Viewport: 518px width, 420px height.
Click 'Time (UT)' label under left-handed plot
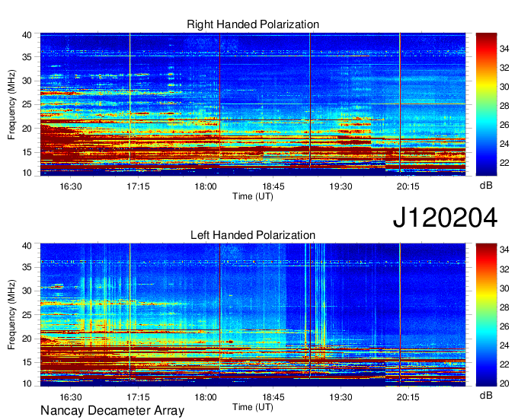[x=253, y=407]
